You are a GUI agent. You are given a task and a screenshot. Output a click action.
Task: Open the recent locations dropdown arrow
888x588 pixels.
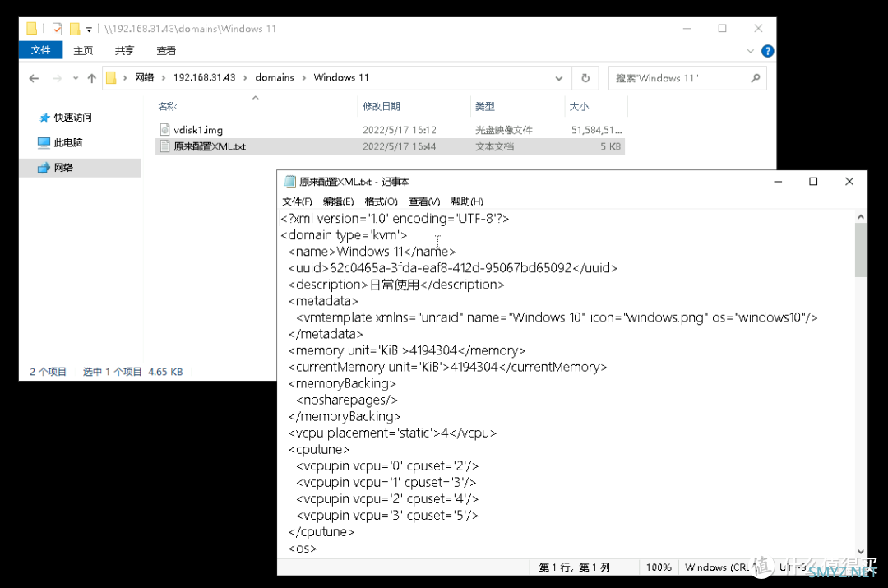pos(76,78)
